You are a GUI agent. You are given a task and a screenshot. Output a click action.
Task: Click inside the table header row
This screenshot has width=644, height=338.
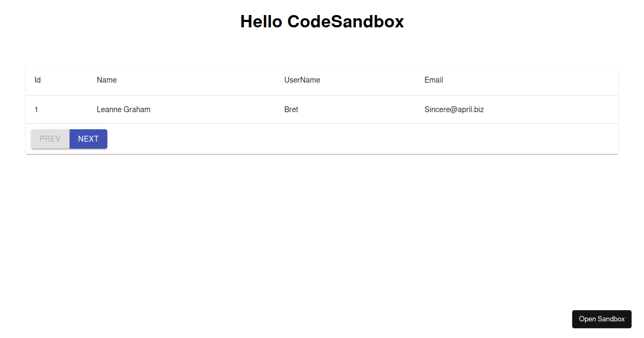pos(215,79)
